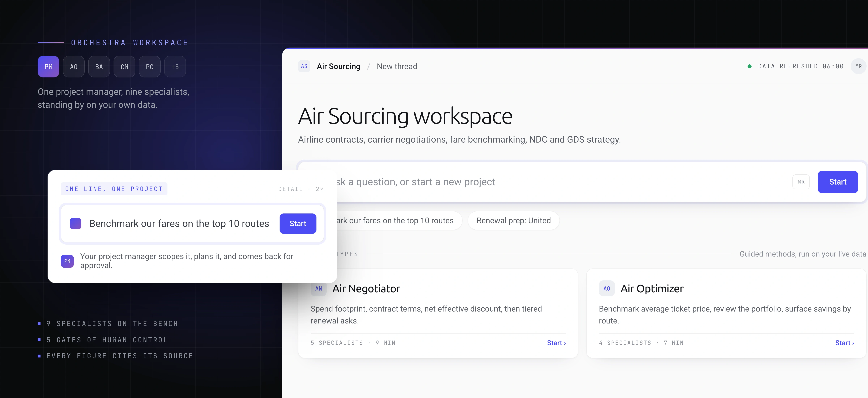The height and width of the screenshot is (398, 868).
Task: Click the ONE LINE, ONE PROJECT tag
Action: coord(114,189)
